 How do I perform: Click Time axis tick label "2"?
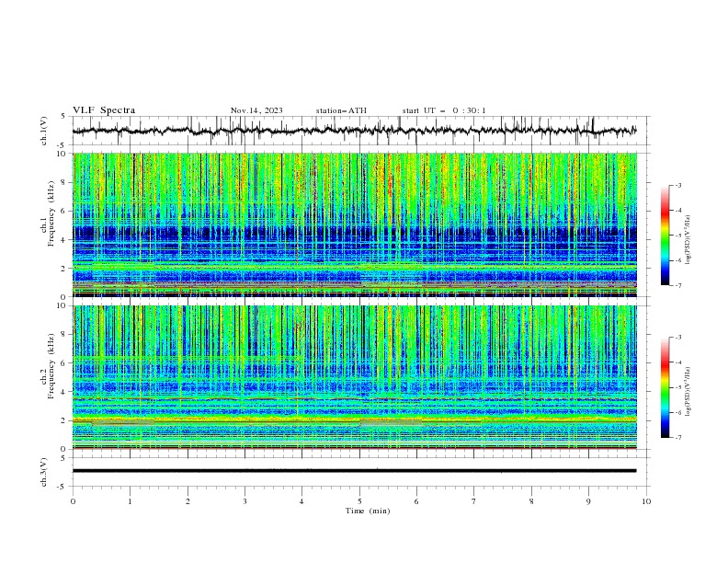pyautogui.click(x=188, y=501)
